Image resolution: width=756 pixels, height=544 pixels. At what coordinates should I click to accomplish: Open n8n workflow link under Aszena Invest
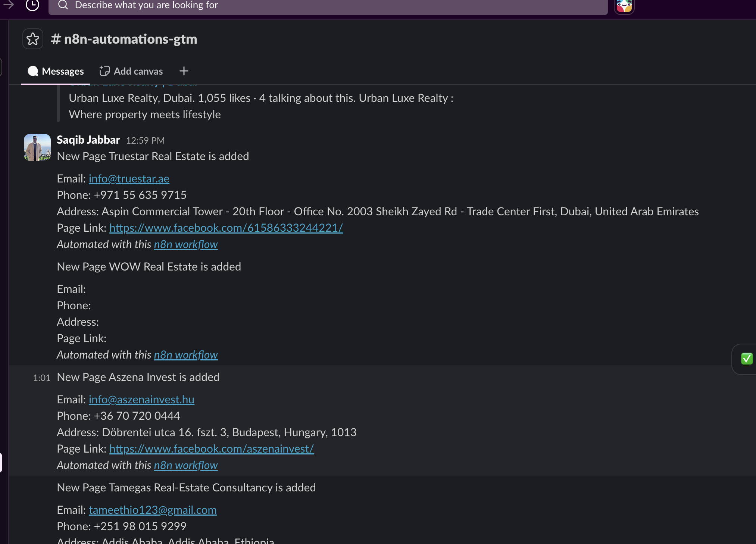pos(186,465)
